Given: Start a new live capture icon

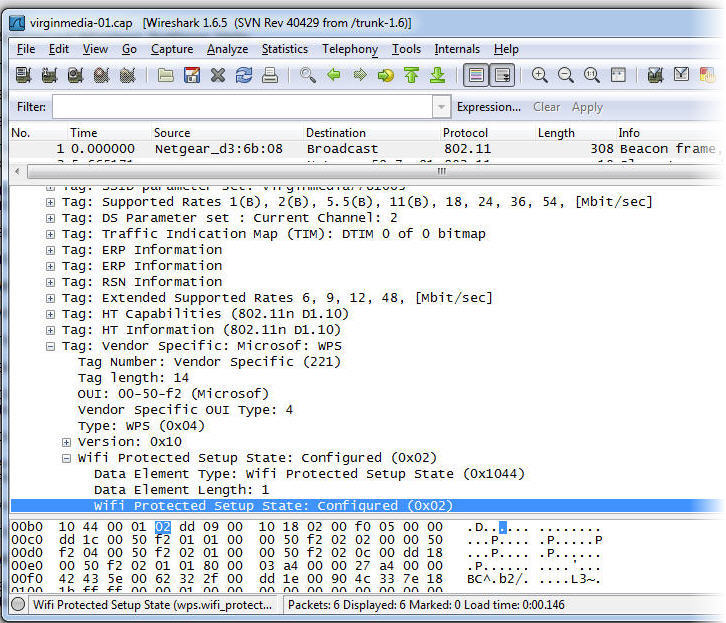Looking at the screenshot, I should [75, 75].
